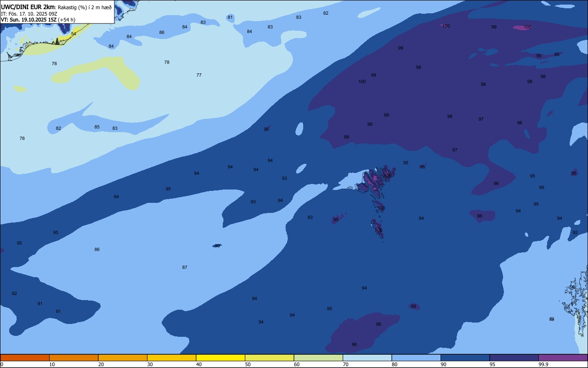This screenshot has width=588, height=368.
Task: Pick the indigo 95–99.9 legend segment
Action: 514,357
